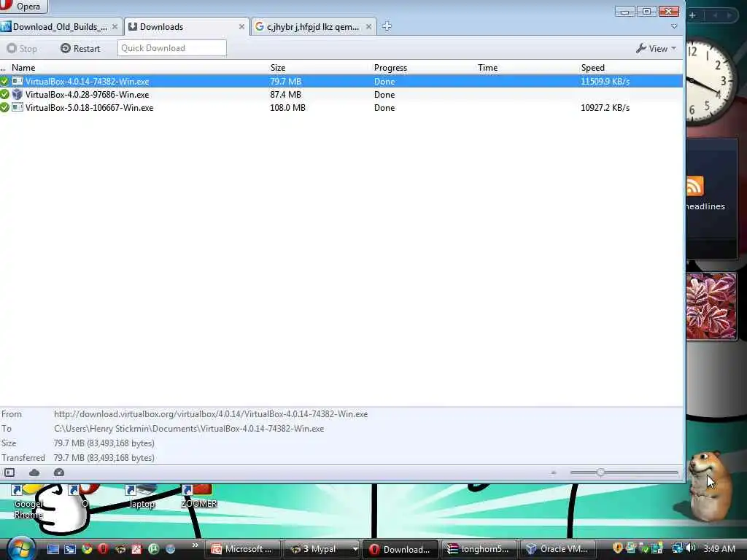The width and height of the screenshot is (747, 560).
Task: Close the Google search tab
Action: [x=368, y=27]
